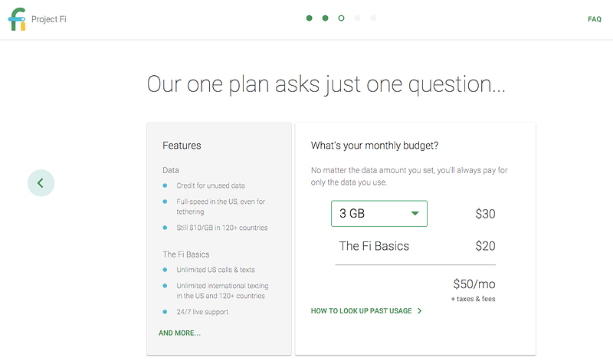
Task: Select the fourth progress step dot
Action: pyautogui.click(x=357, y=18)
